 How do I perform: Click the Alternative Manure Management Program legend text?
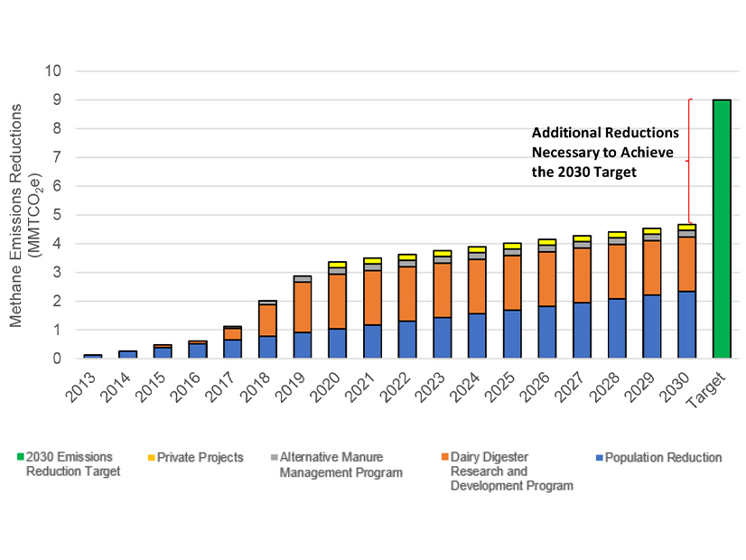(x=341, y=464)
